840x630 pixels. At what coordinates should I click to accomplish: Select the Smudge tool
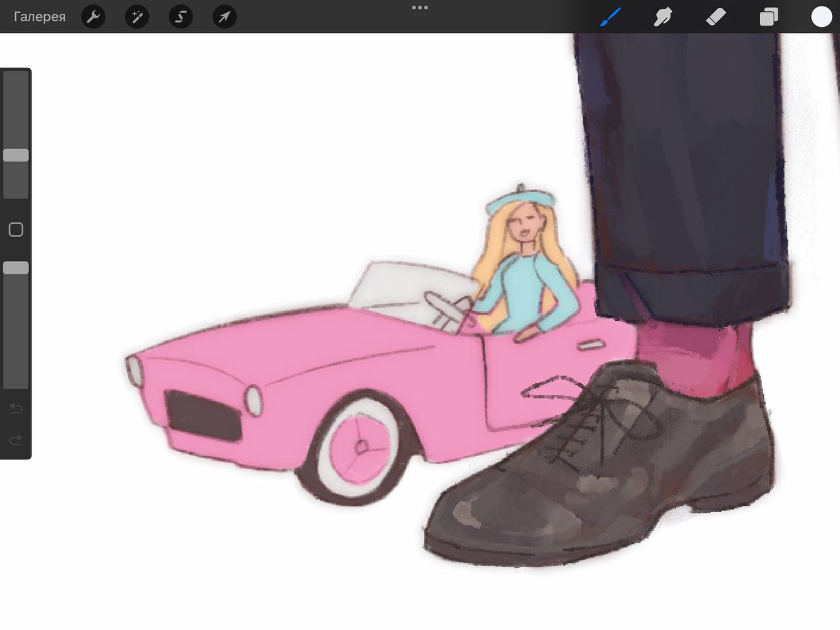click(663, 16)
